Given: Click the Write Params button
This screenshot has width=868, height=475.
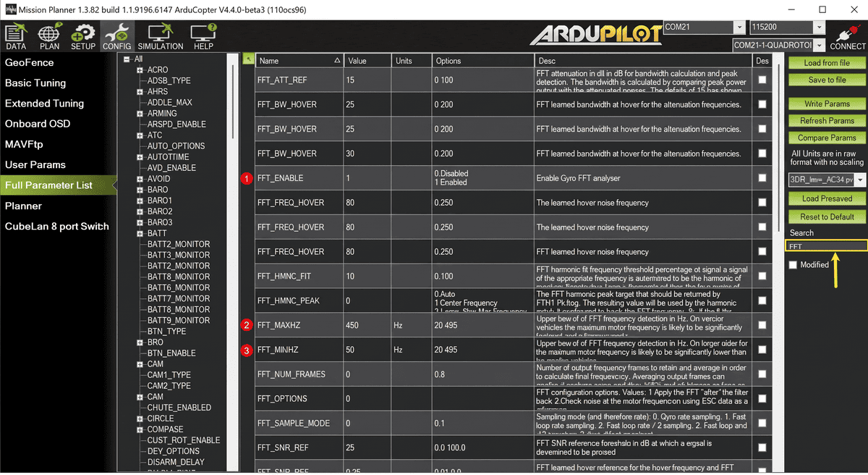Looking at the screenshot, I should 827,104.
